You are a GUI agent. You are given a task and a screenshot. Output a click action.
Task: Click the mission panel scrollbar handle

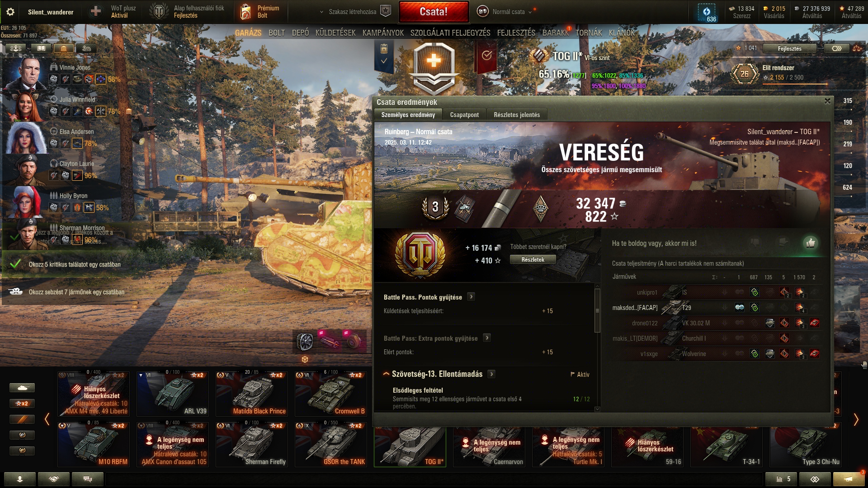pos(597,310)
